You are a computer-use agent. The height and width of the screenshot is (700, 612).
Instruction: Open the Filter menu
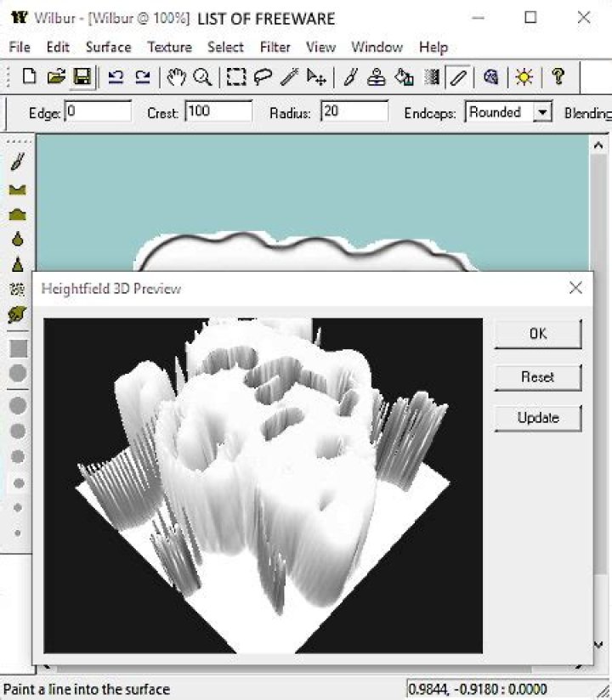pyautogui.click(x=275, y=47)
